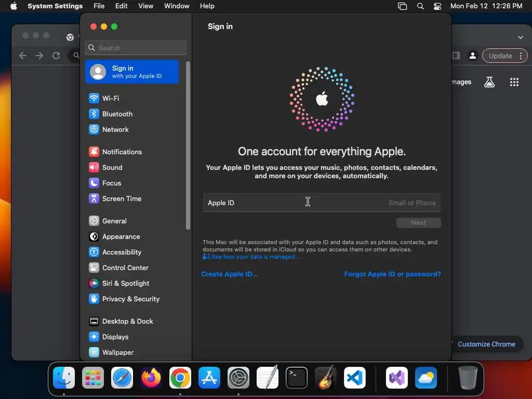Select Sign in with your Apple ID

(x=132, y=72)
